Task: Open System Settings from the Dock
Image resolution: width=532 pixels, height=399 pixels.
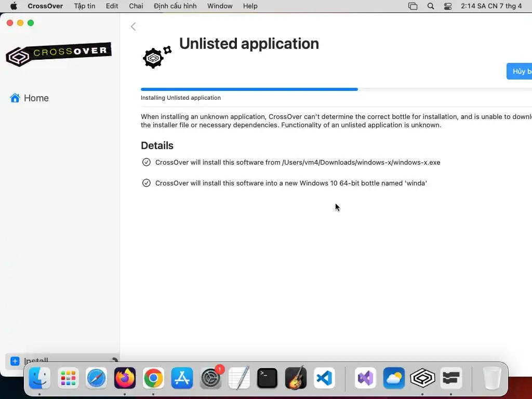Action: pyautogui.click(x=211, y=378)
